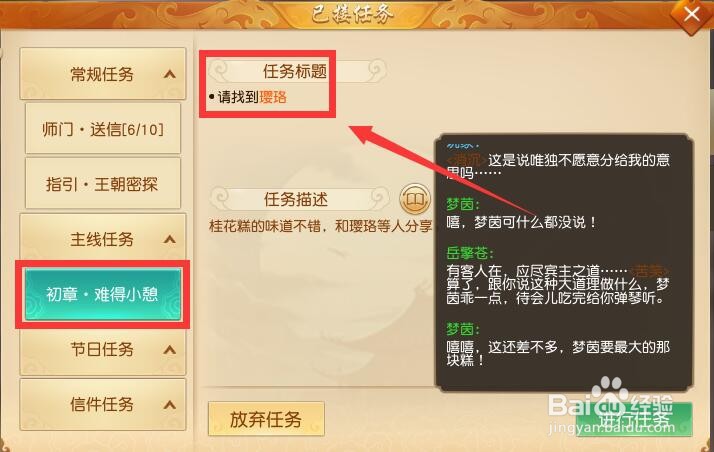This screenshot has height=452, width=714.
Task: Open the 节日任务 category header
Action: 103,350
